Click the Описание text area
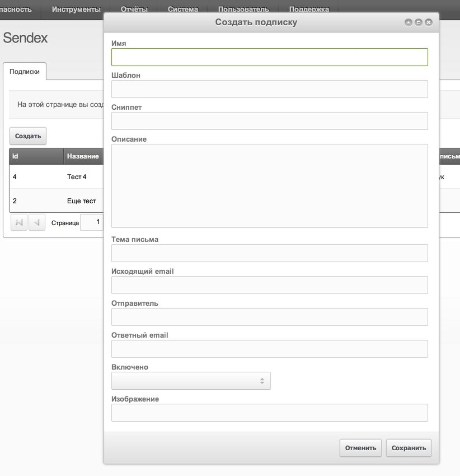The image size is (460, 476). point(269,185)
